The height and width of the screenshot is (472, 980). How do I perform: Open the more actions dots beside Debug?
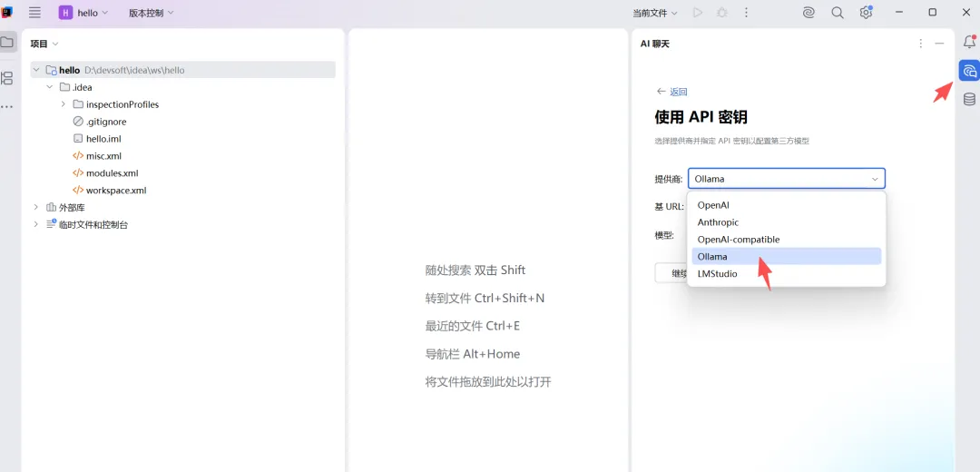coord(746,13)
